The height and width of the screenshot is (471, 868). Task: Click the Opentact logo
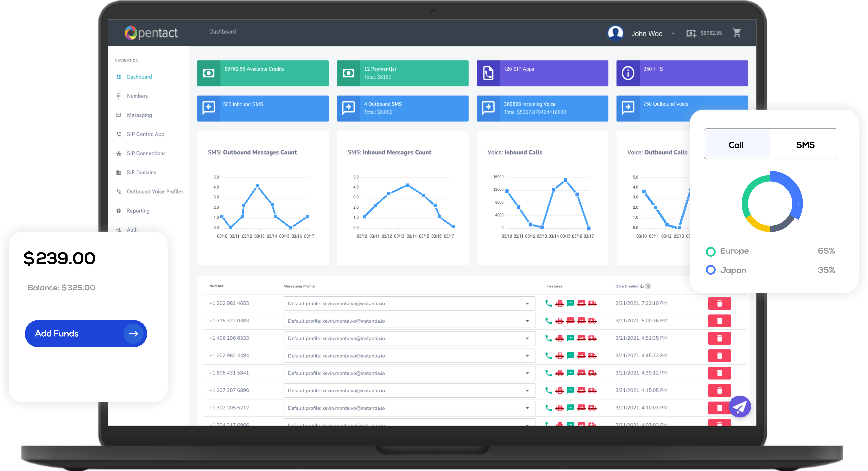pyautogui.click(x=151, y=33)
